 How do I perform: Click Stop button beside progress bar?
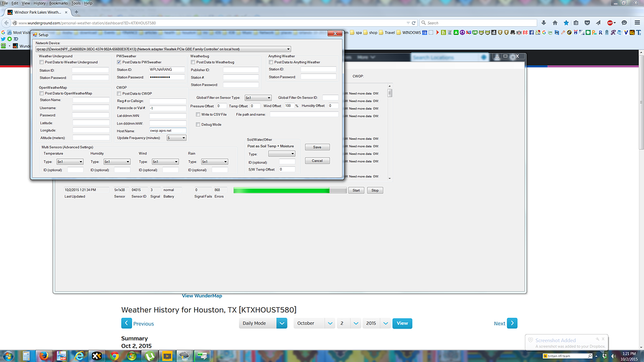375,190
